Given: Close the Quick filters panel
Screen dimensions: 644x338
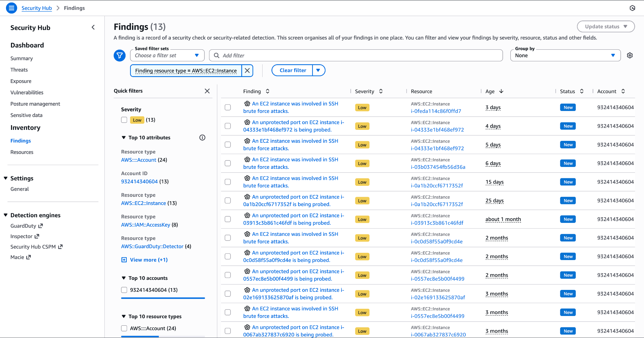Looking at the screenshot, I should pos(207,91).
